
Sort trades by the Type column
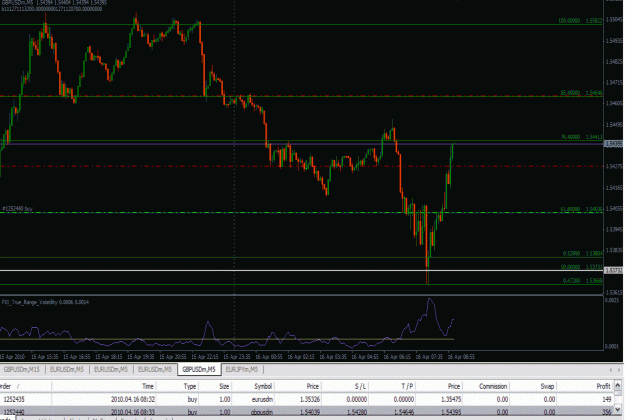pos(190,386)
